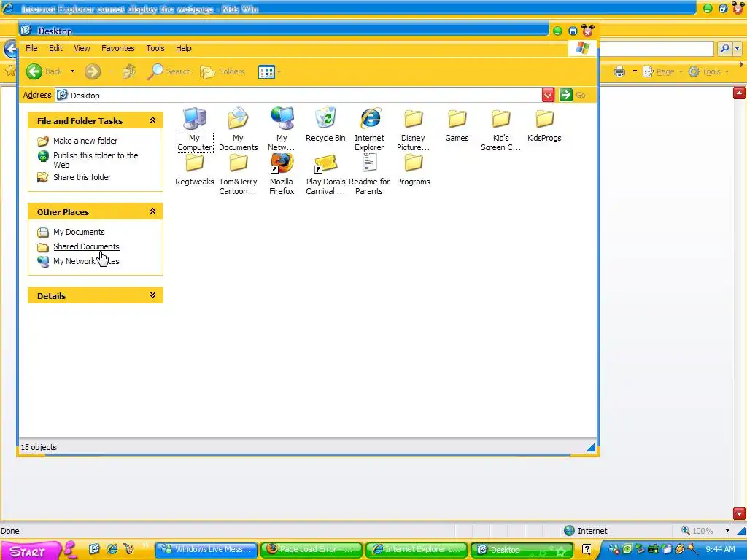
Task: Open the Regtweaks folder
Action: [x=194, y=169]
